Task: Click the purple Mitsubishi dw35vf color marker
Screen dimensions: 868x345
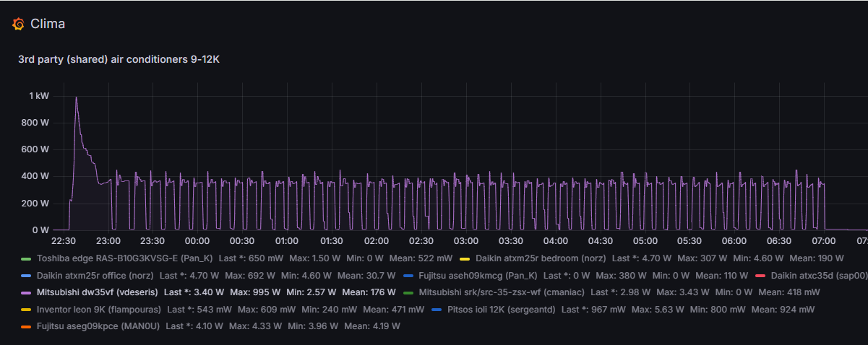Action: [26, 292]
